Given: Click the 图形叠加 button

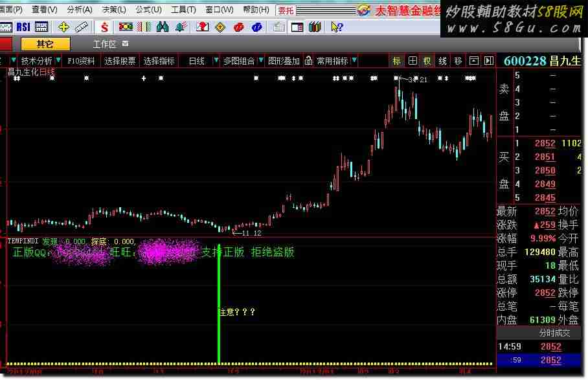Looking at the screenshot, I should point(284,61).
